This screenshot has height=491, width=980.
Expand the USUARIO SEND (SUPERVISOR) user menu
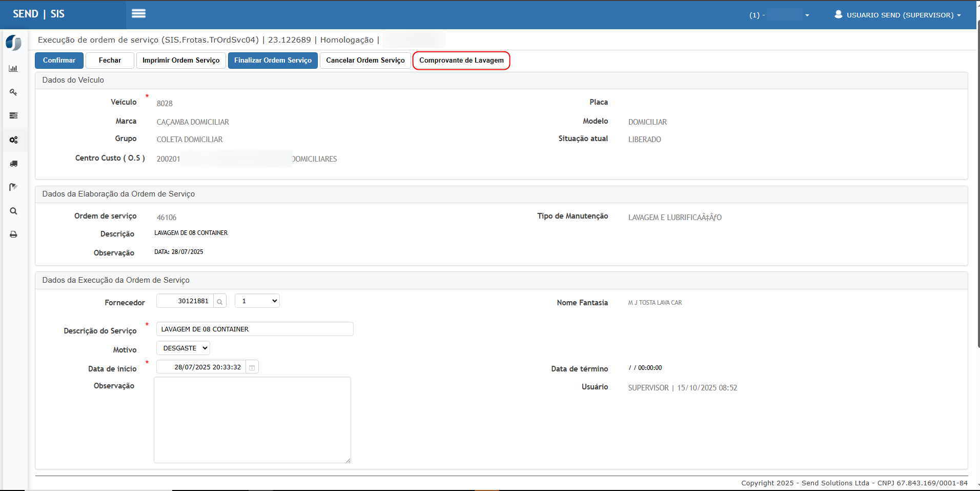(898, 15)
